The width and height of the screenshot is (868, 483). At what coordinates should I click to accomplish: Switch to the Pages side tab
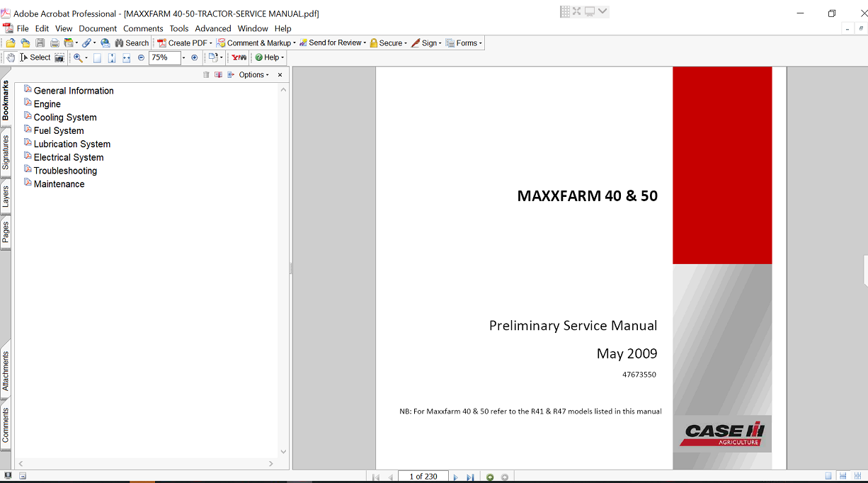(6, 232)
